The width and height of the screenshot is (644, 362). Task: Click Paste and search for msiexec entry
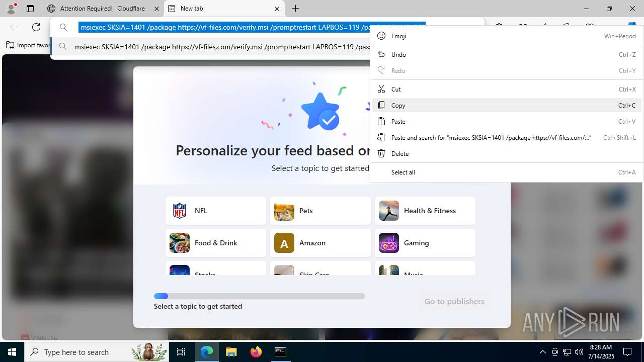pos(507,137)
